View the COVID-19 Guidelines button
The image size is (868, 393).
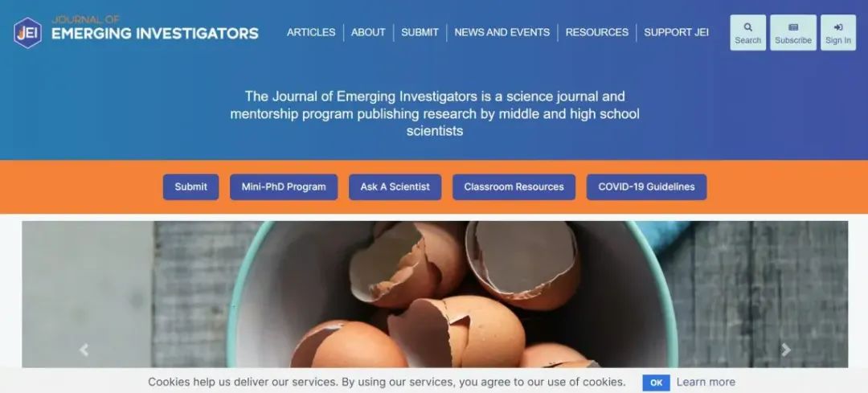646,187
